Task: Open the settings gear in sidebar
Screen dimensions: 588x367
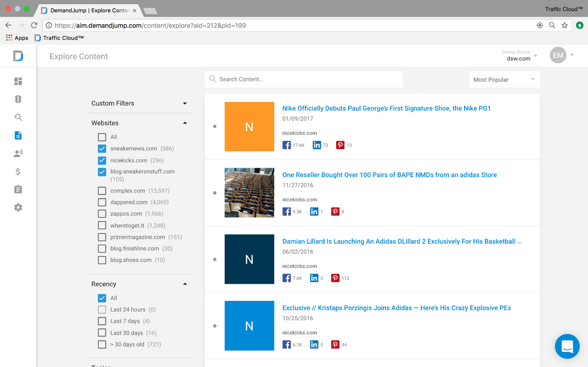Action: click(x=18, y=208)
